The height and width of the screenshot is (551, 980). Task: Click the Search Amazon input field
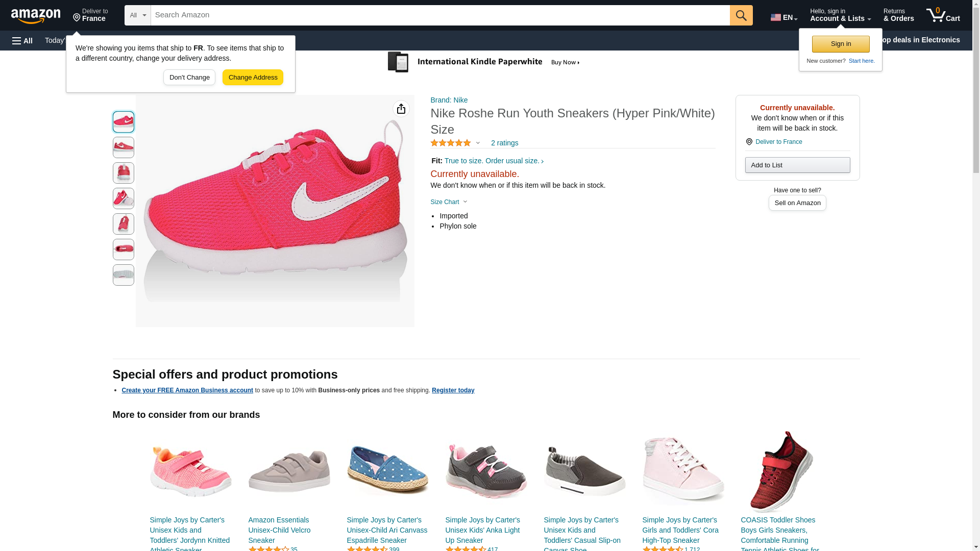tap(440, 15)
